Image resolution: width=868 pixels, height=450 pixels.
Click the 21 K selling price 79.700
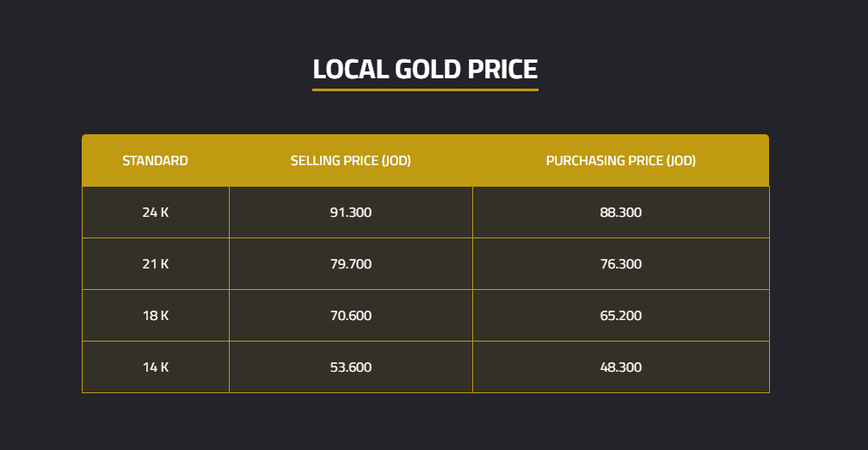[350, 264]
